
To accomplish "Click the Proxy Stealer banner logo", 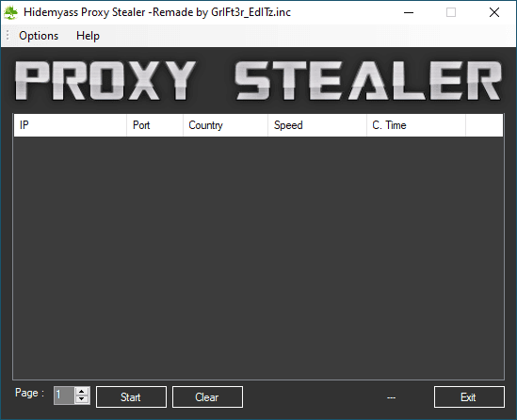I will click(258, 80).
